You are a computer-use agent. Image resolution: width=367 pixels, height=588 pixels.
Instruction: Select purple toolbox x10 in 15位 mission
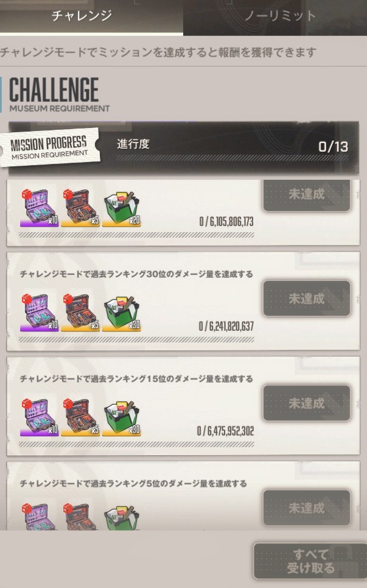coord(40,417)
